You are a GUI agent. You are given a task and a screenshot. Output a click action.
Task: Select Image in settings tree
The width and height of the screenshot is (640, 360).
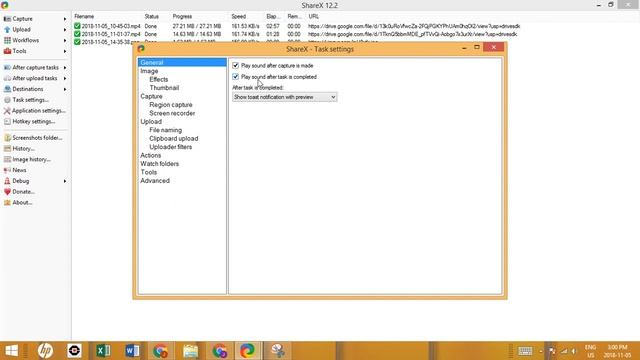pos(149,71)
